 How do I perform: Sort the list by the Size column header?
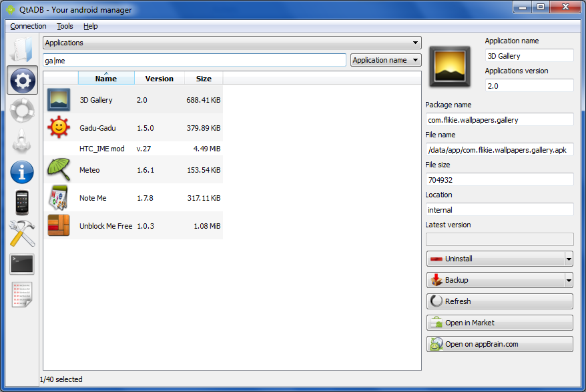point(204,79)
